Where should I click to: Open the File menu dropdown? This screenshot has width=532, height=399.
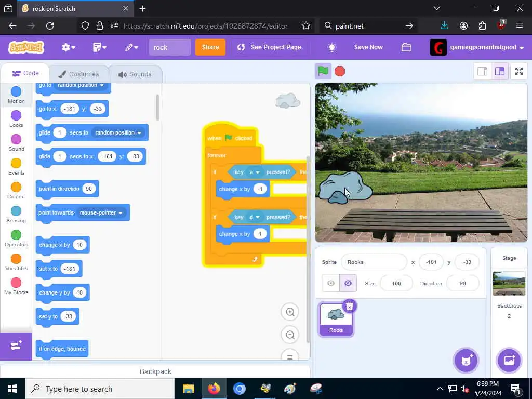point(100,47)
